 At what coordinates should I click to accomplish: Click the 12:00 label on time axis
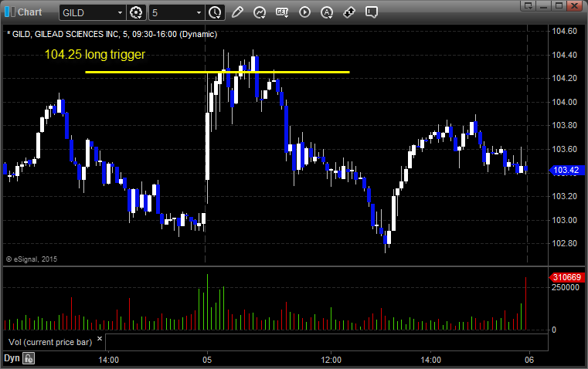click(x=331, y=360)
